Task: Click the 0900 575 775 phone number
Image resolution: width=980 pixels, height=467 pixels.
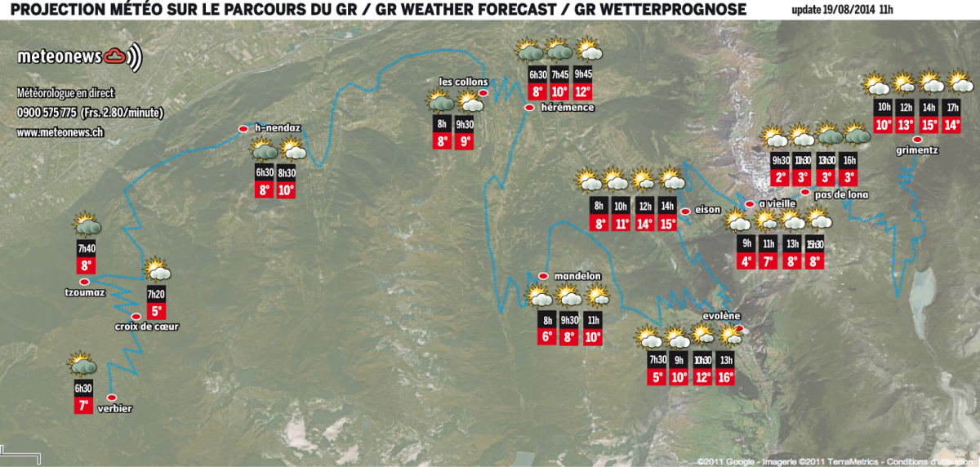Action: click(47, 113)
